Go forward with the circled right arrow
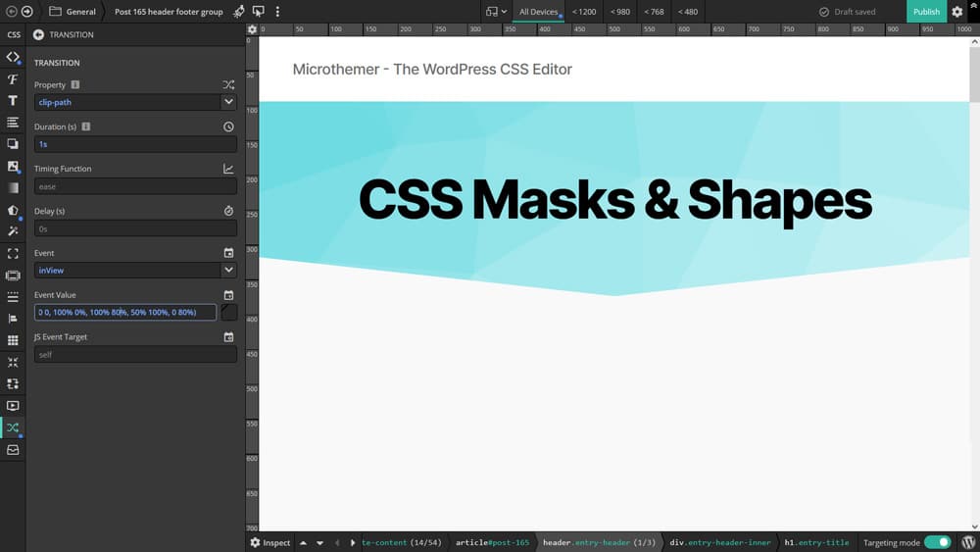Viewport: 980px width, 552px height. click(x=26, y=11)
